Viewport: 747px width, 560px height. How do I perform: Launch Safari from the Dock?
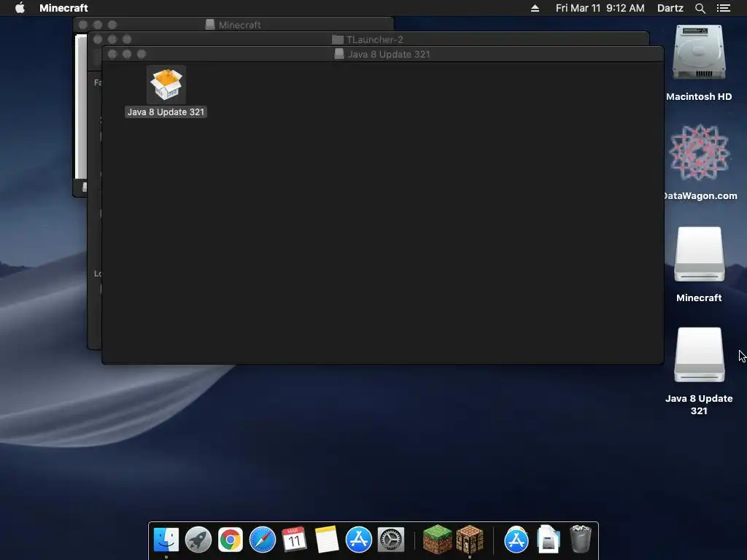pos(263,540)
